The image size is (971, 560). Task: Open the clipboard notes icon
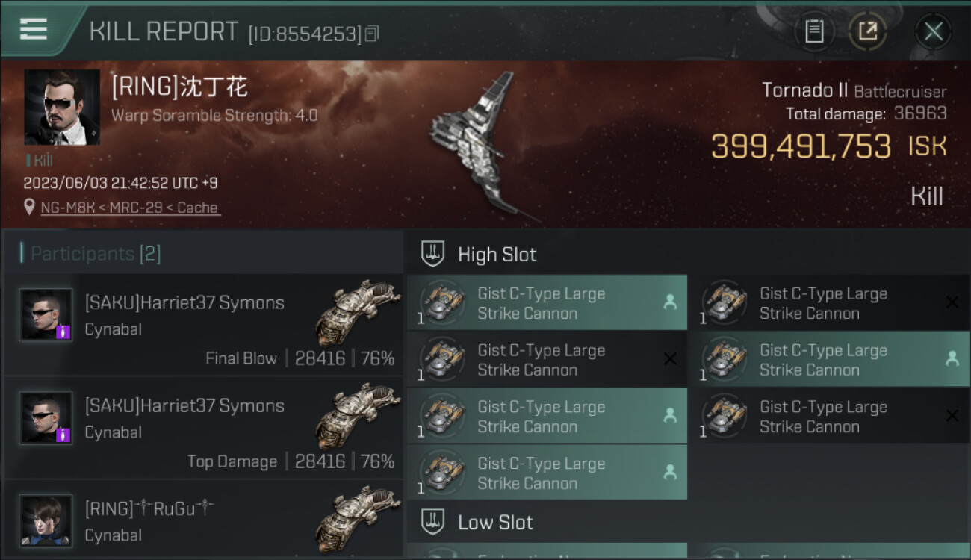(x=814, y=31)
